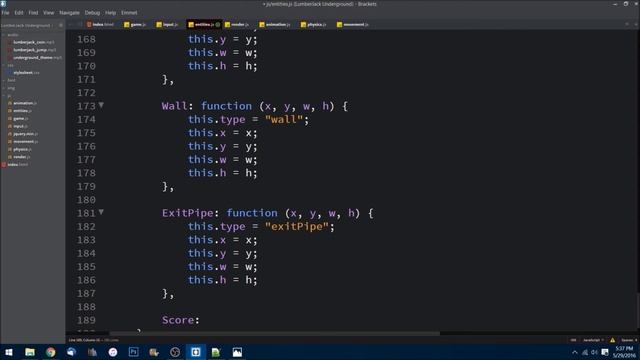Expand the font folder in sidebar
Image resolution: width=640 pixels, height=360 pixels.
4,80
